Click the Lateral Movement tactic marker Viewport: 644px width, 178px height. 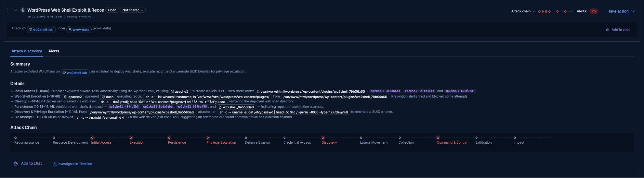[361, 138]
